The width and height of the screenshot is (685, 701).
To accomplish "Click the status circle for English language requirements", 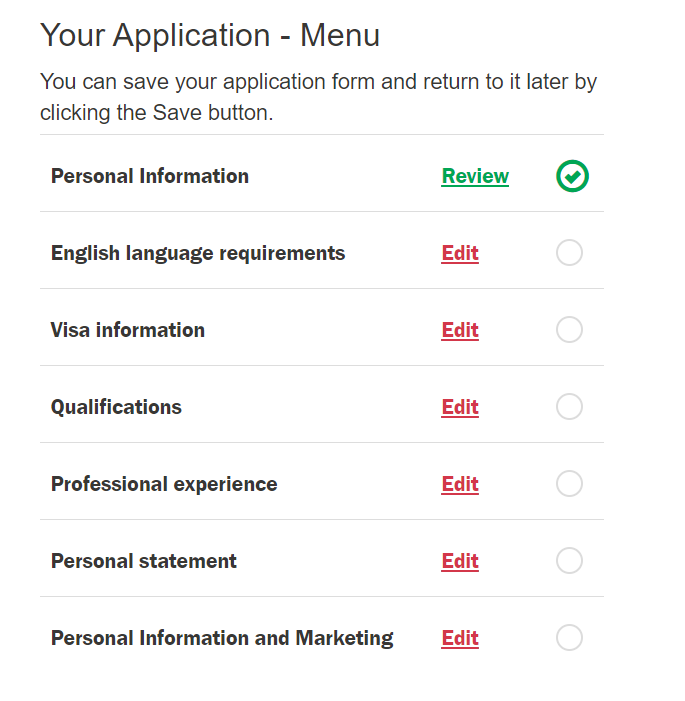I will tap(569, 253).
